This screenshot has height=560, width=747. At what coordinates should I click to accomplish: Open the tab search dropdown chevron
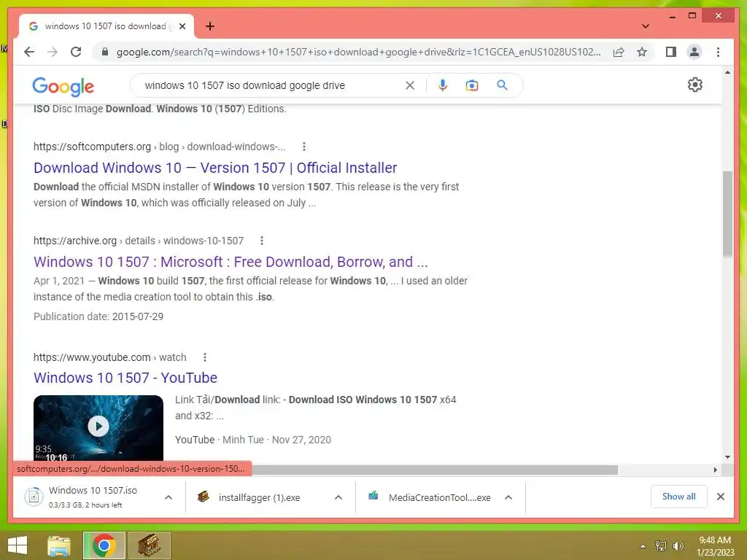click(645, 26)
